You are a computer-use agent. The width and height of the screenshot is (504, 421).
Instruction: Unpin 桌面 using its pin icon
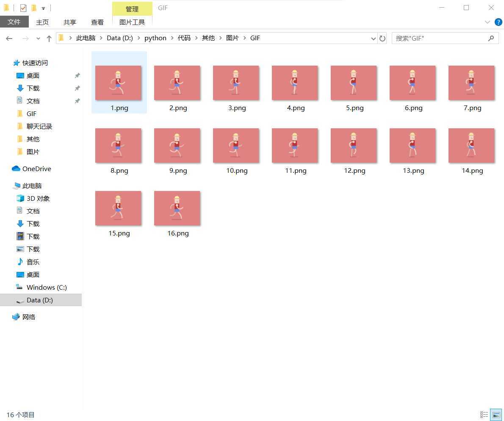coord(77,75)
